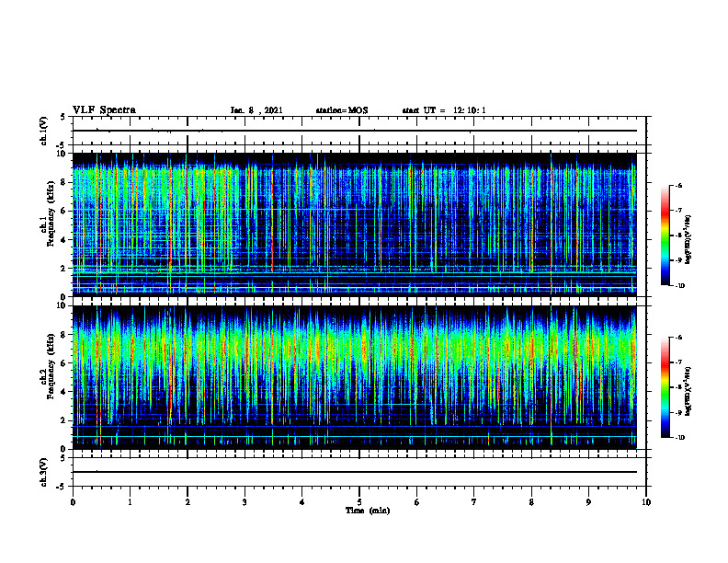Click time axis tick label "9"
728x563 pixels.
(588, 502)
